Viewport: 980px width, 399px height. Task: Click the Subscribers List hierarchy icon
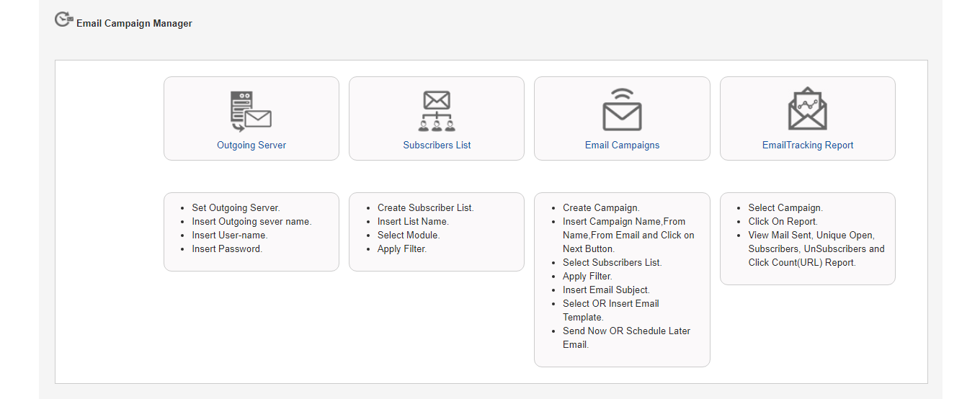click(437, 112)
